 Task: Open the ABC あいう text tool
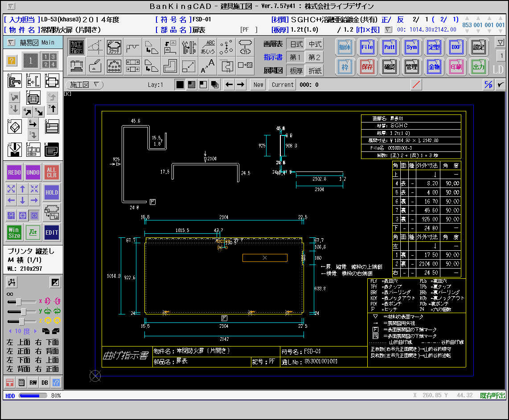[x=207, y=47]
